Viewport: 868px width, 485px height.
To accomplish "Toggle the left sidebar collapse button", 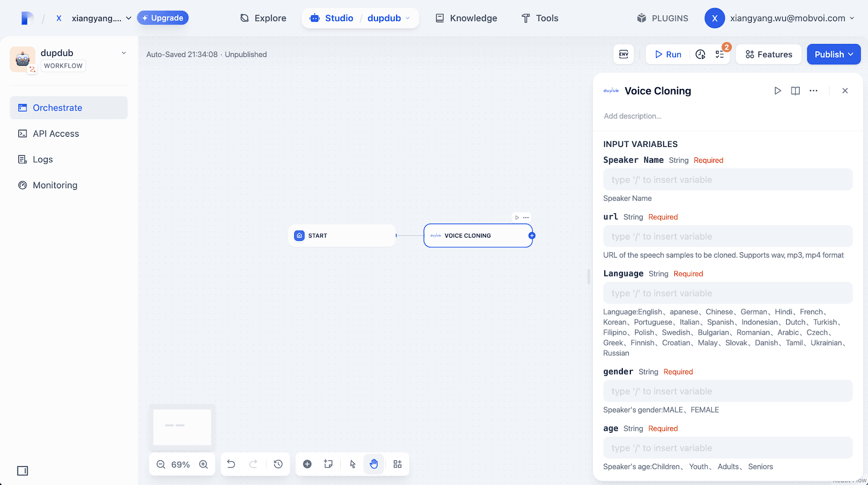I will click(22, 470).
